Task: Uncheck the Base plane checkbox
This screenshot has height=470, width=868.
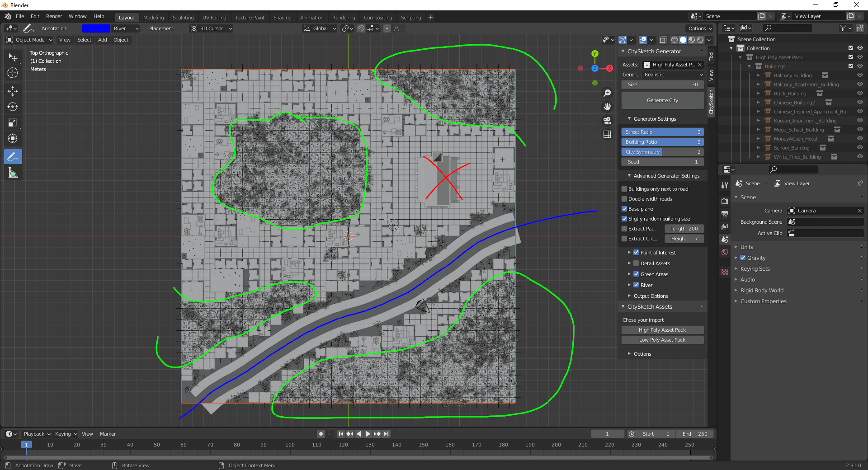Action: pyautogui.click(x=624, y=209)
